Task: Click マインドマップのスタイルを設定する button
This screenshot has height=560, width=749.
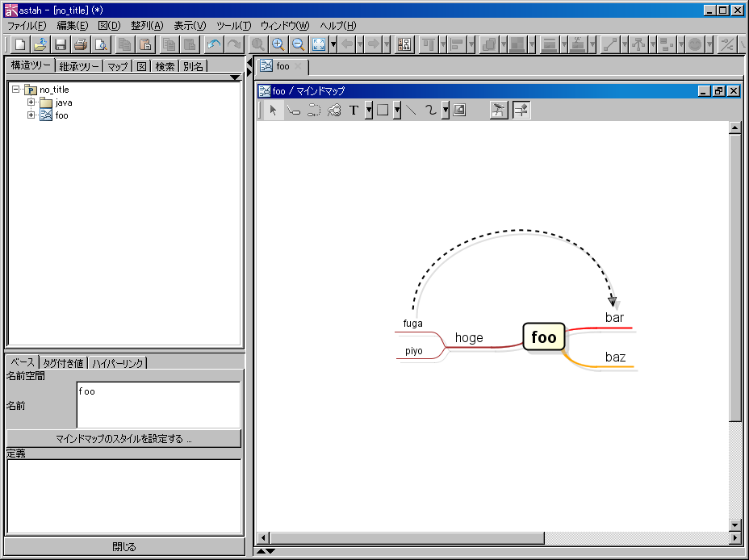Action: pos(123,439)
